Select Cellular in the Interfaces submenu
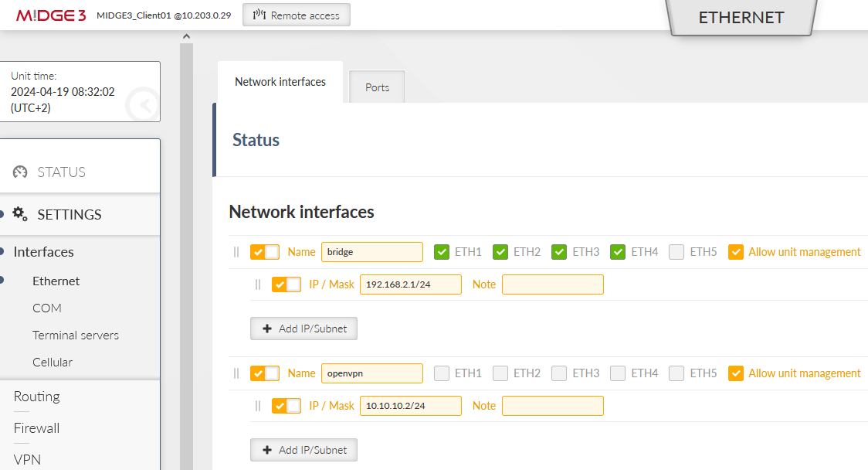The width and height of the screenshot is (868, 470). point(53,362)
